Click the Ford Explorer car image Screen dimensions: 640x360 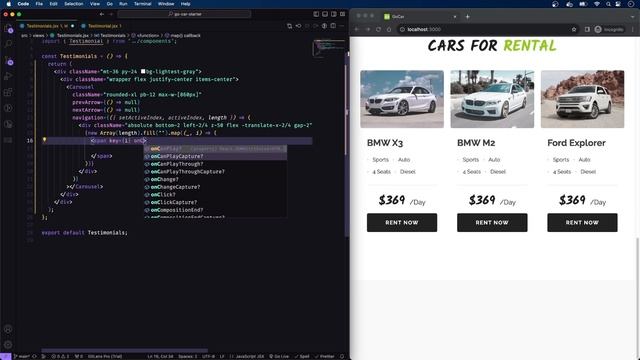[582, 99]
